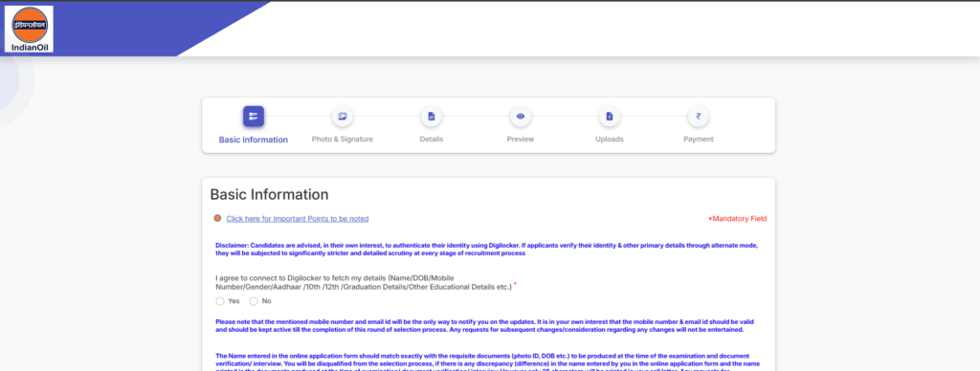Click the orange bullet beside Important Points
Screen dimensions: 980x371
pos(217,218)
